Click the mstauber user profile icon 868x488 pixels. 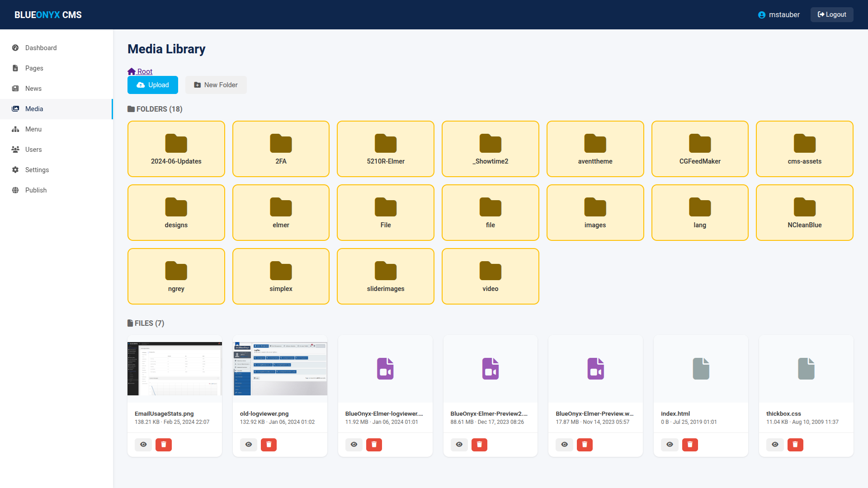pos(761,15)
